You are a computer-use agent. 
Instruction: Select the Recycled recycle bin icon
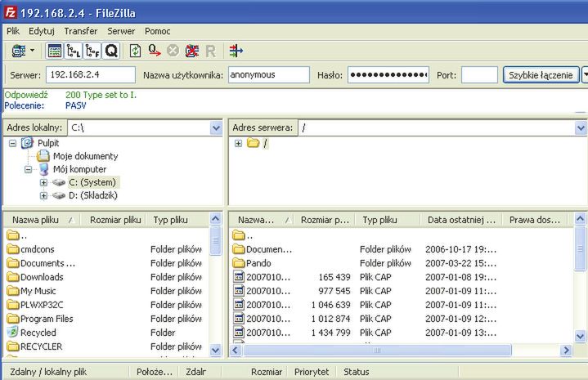[x=13, y=332]
